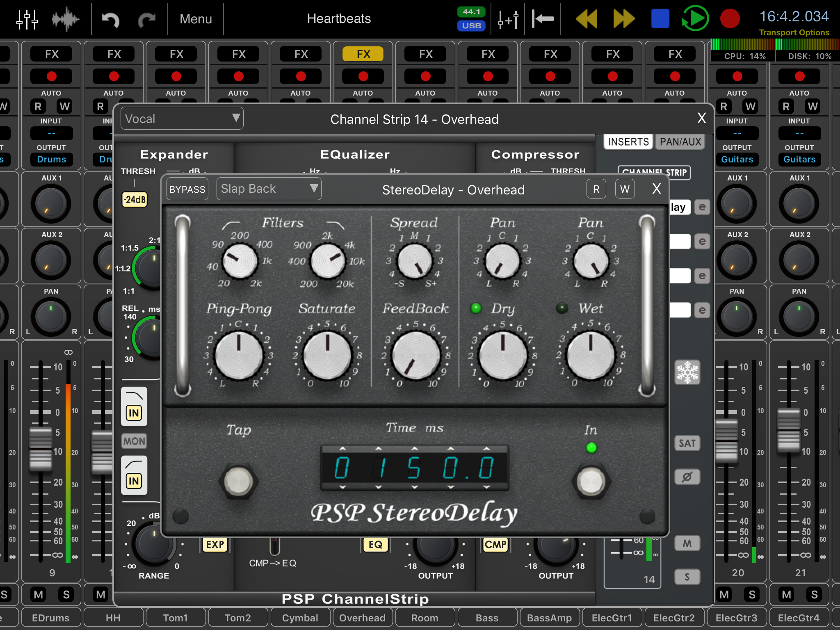
Task: Invert phase with the Ø button
Action: click(687, 477)
